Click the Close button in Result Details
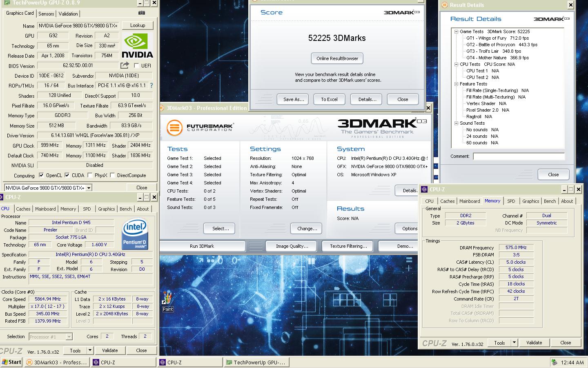The image size is (588, 368). (x=553, y=174)
